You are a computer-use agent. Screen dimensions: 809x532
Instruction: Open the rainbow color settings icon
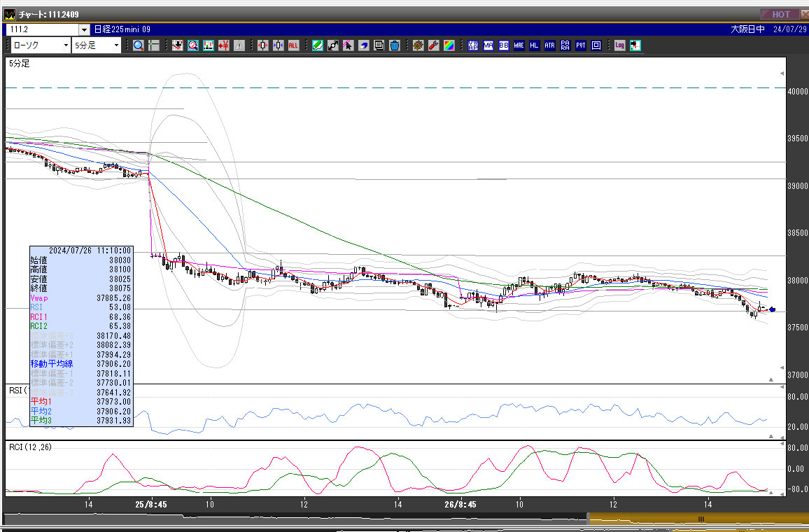(449, 45)
